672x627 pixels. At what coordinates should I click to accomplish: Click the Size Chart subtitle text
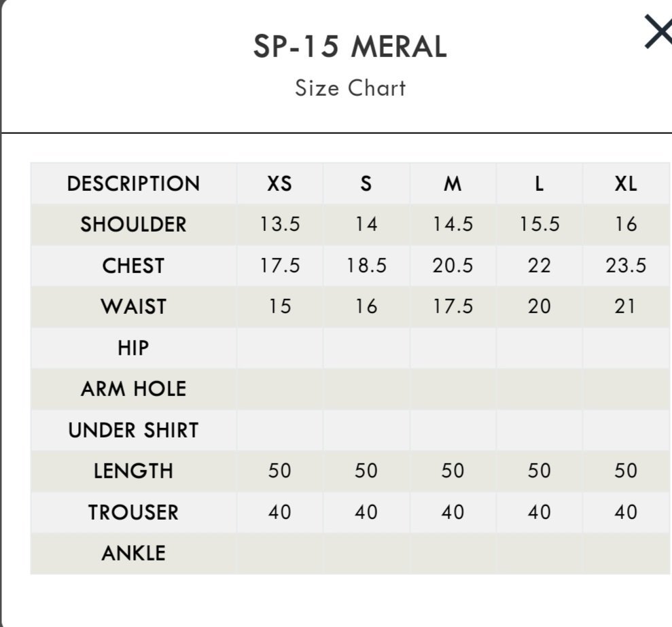pyautogui.click(x=350, y=88)
